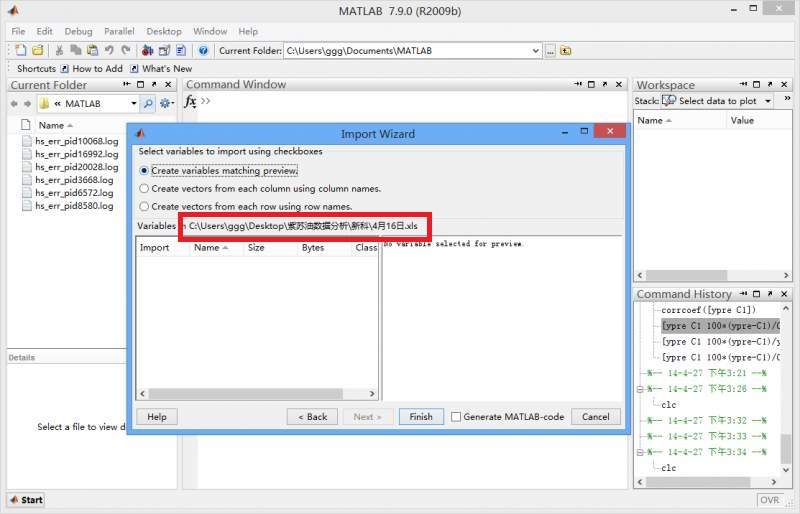Collapse the 下午3:26 history session
800x514 pixels.
click(640, 389)
